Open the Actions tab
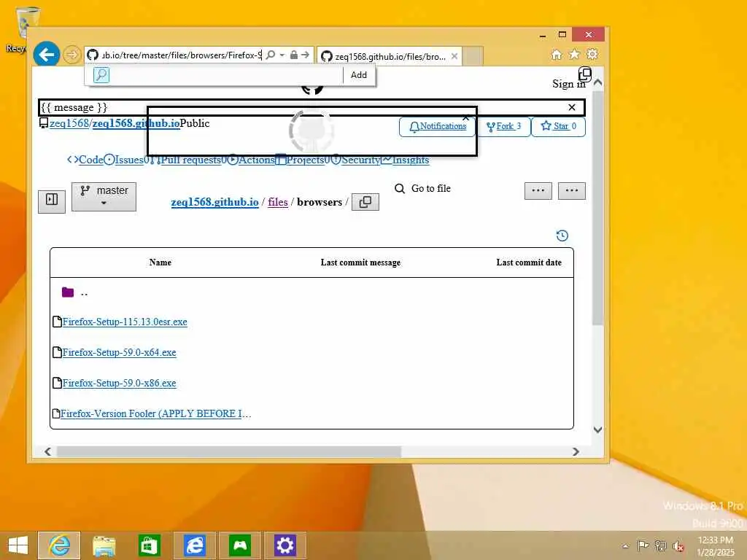The width and height of the screenshot is (747, 560). (x=252, y=160)
